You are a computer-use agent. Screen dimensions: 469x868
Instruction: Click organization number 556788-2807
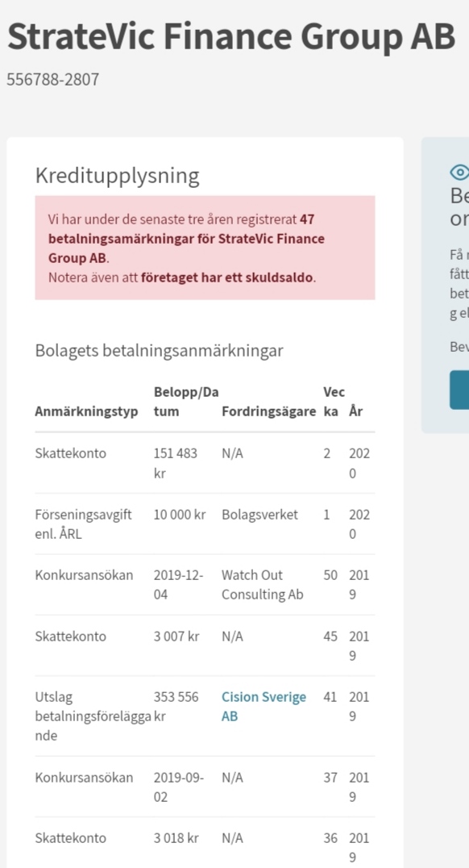click(x=53, y=79)
